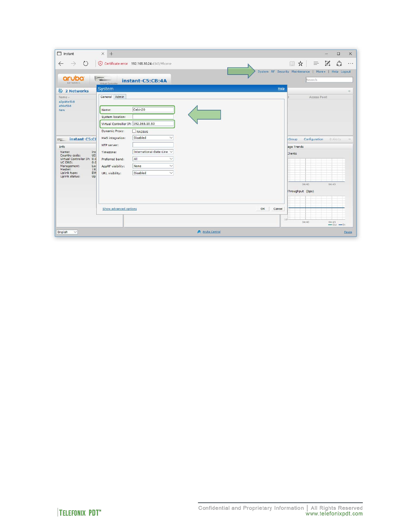
Task: Open the browser Hub lines icon
Action: coord(316,63)
